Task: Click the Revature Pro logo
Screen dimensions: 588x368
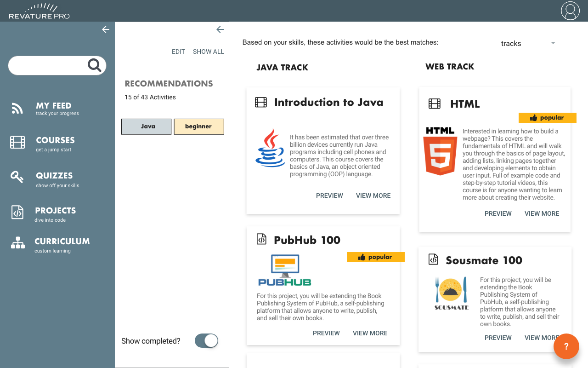Action: coord(40,11)
